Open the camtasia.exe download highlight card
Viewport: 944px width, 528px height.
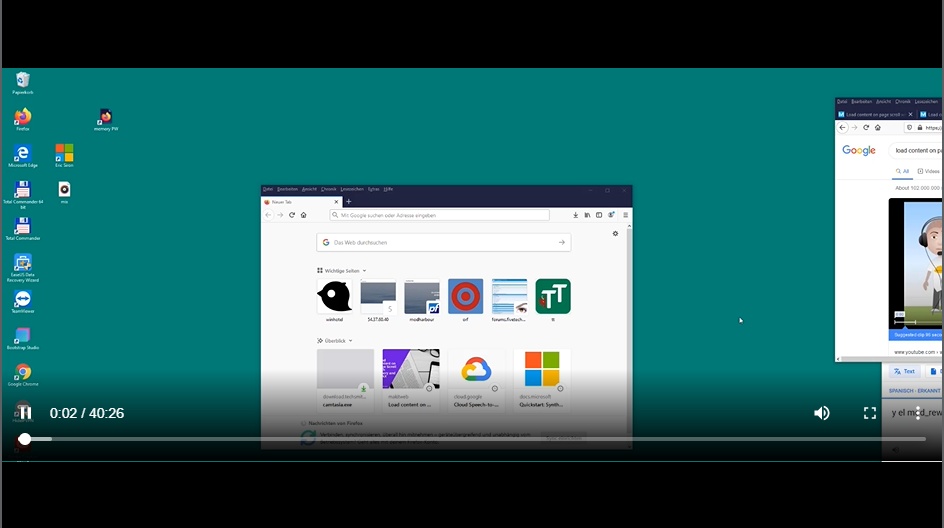(345, 379)
